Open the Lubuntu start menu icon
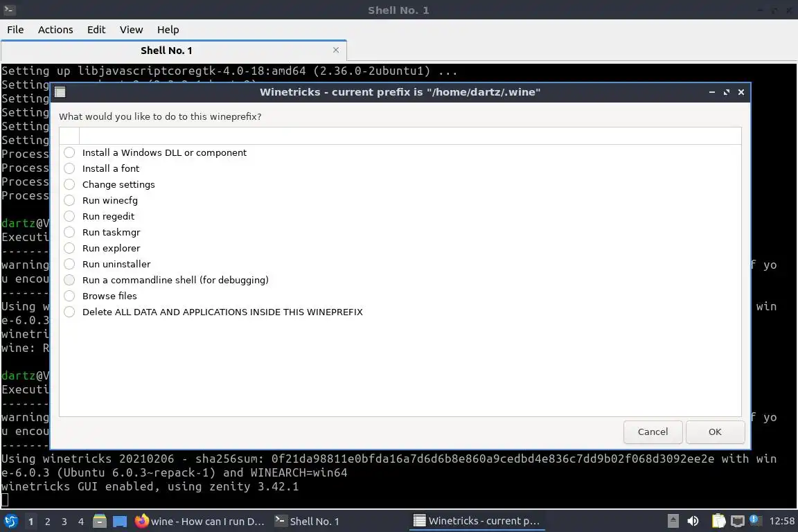The width and height of the screenshot is (798, 532). [10, 521]
